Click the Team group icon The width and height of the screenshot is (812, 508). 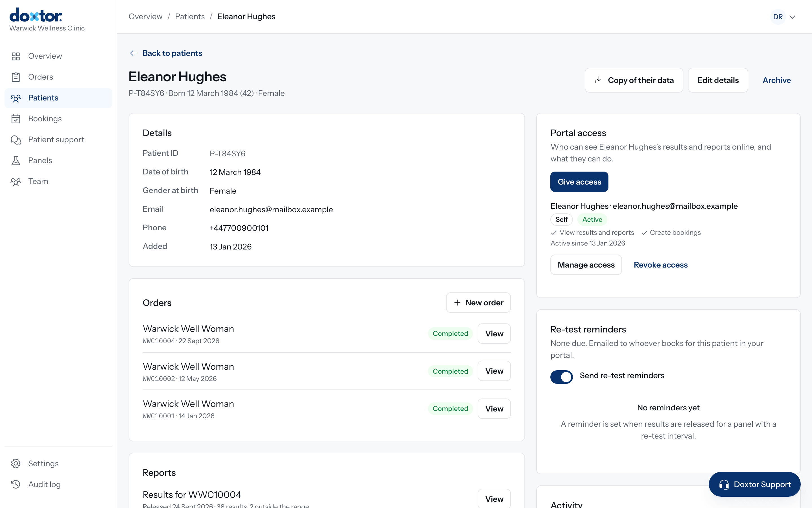(x=16, y=181)
